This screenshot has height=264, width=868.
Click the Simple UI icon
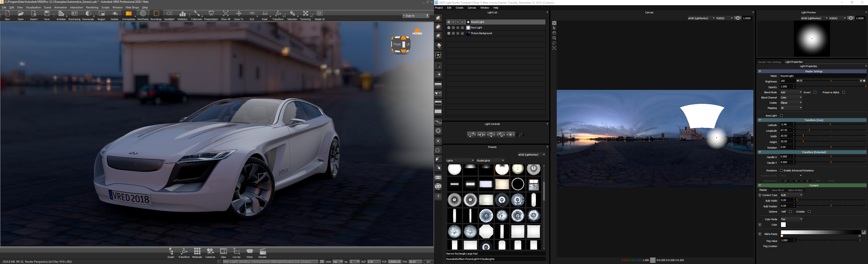point(319,15)
